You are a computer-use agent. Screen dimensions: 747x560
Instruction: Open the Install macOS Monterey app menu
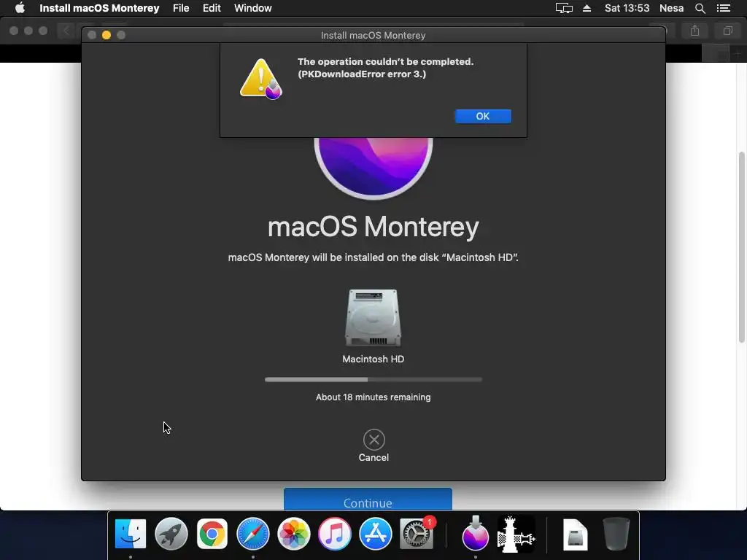(99, 8)
